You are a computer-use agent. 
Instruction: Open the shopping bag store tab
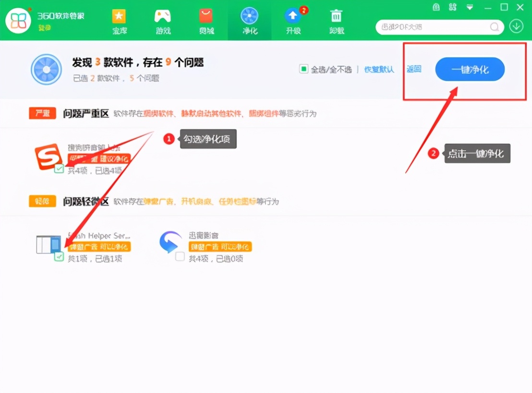coord(206,22)
